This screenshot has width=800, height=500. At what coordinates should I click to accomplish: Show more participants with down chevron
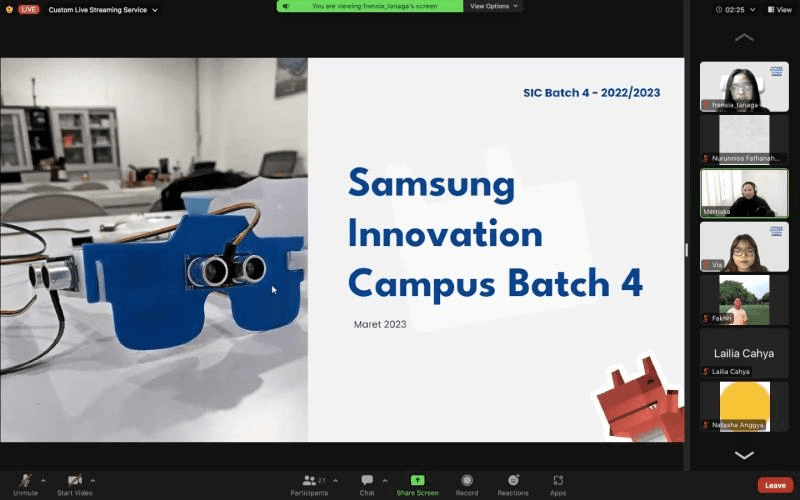[x=744, y=455]
